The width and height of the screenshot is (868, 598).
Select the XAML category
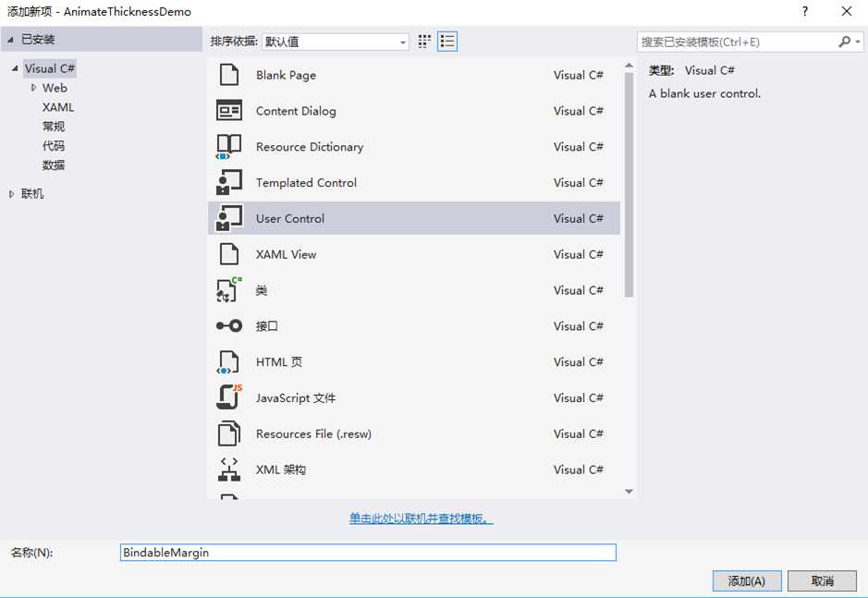58,107
